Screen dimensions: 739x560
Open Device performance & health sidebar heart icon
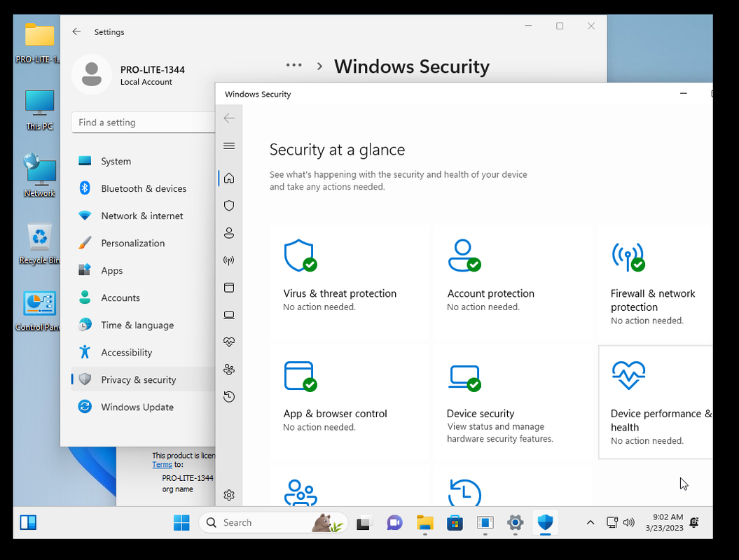[x=229, y=342]
